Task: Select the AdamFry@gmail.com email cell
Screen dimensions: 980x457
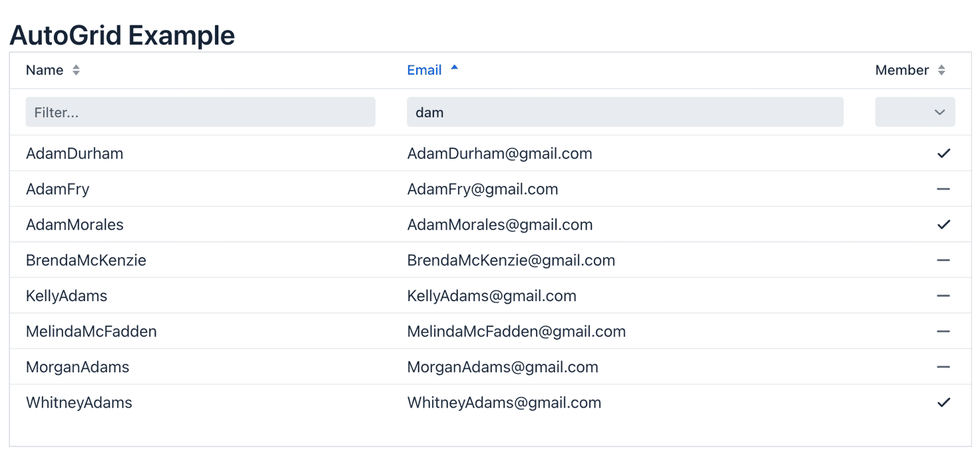Action: coord(483,189)
